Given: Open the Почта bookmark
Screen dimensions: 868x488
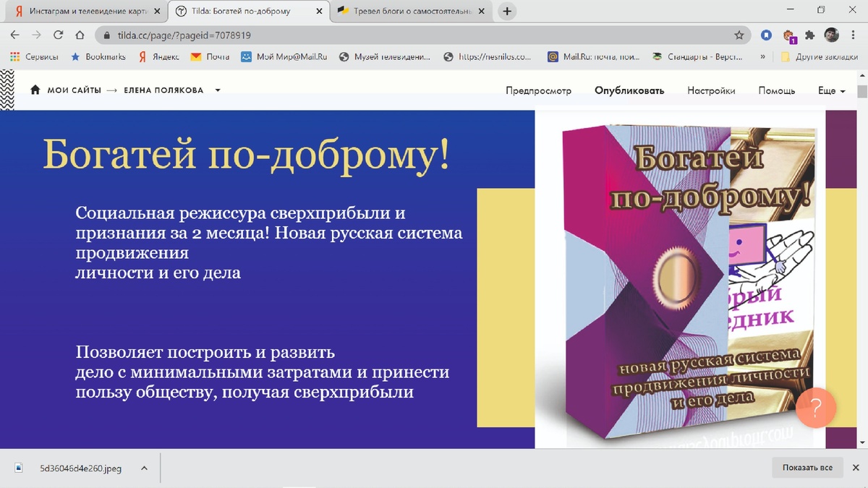Looking at the screenshot, I should click(x=210, y=57).
